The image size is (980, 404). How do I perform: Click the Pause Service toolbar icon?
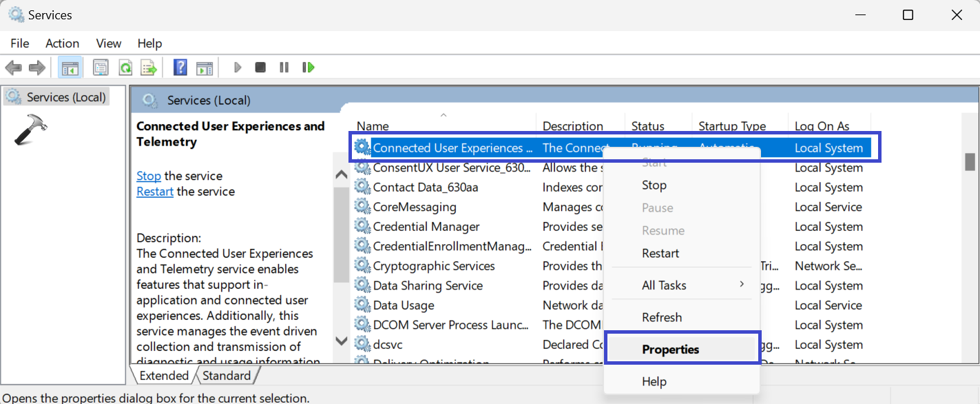coord(284,68)
